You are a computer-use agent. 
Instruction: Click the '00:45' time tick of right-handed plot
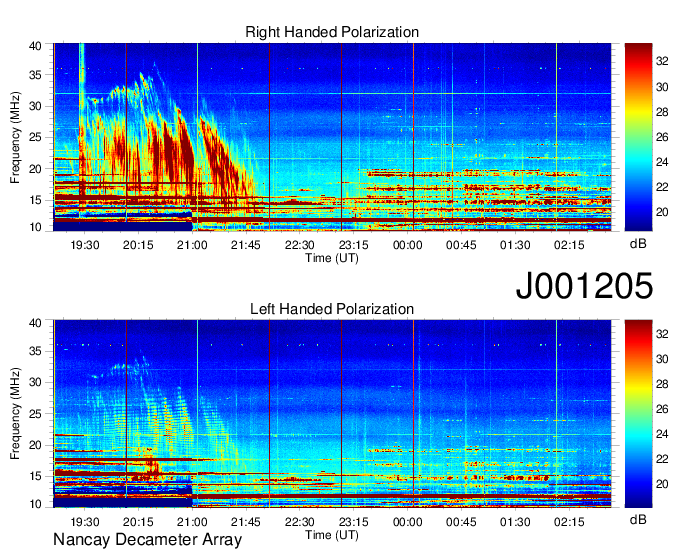461,245
